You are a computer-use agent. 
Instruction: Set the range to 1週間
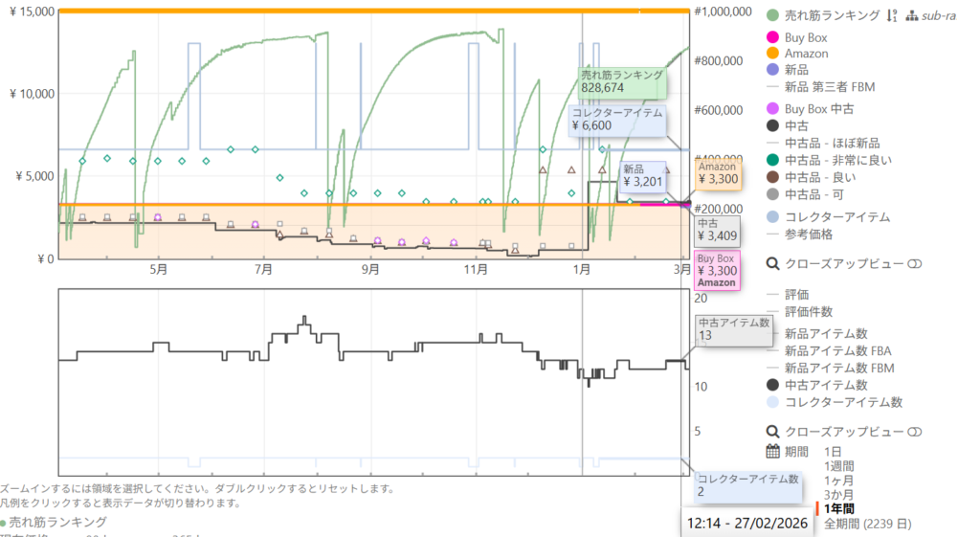coord(840,465)
